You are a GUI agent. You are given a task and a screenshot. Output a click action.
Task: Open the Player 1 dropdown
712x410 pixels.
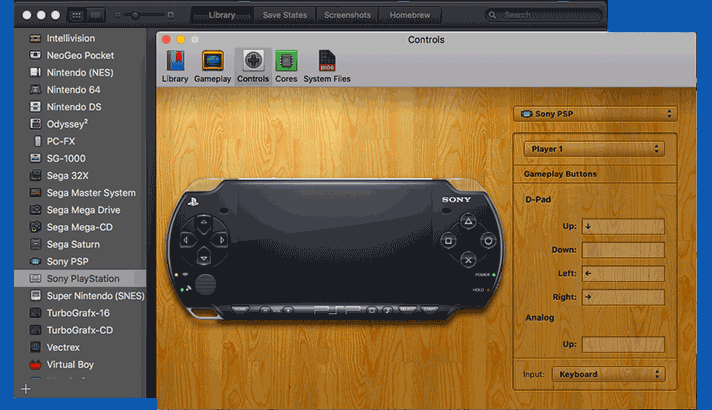594,149
